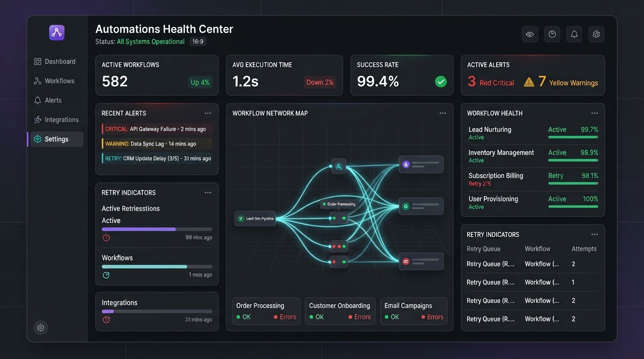This screenshot has width=644, height=359.
Task: Go to Workflows in the sidebar
Action: point(54,81)
